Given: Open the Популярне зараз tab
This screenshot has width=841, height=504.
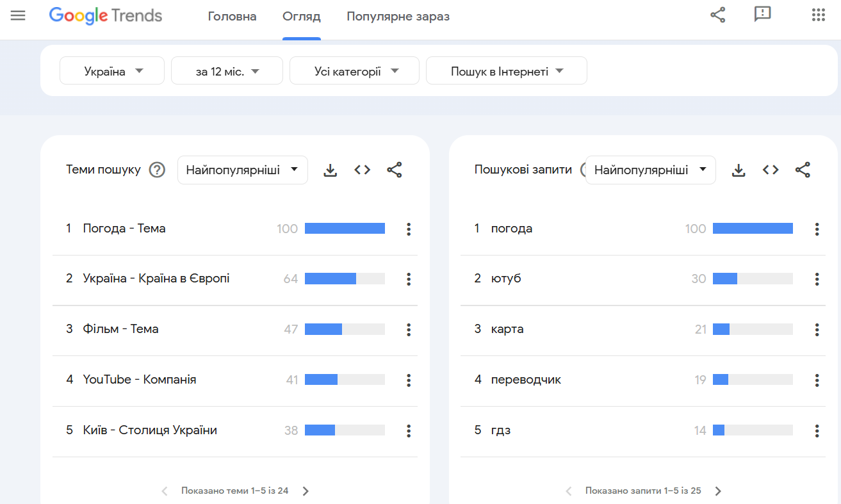Looking at the screenshot, I should tap(398, 17).
